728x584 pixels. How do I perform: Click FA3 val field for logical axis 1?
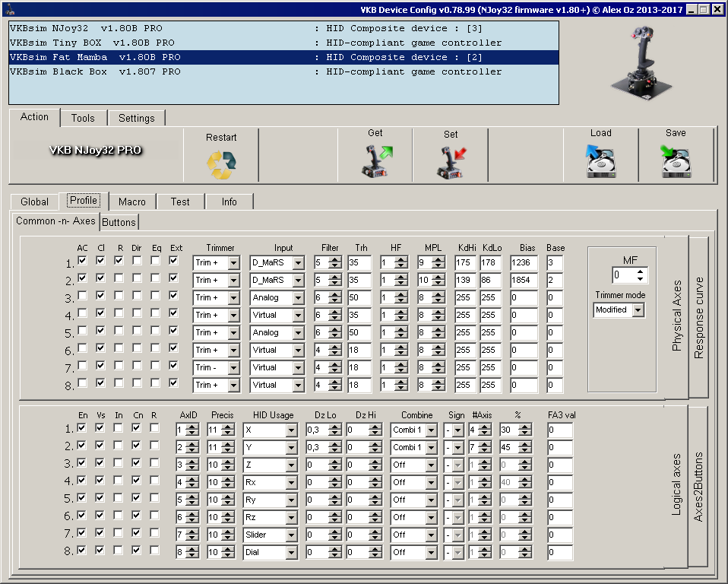[560, 430]
